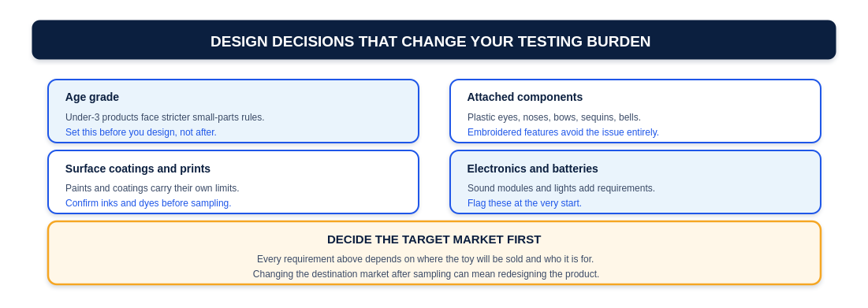Viewport: 868px width, 308px height.
Task: Click 'Flag these at the very start.'
Action: [x=524, y=203]
